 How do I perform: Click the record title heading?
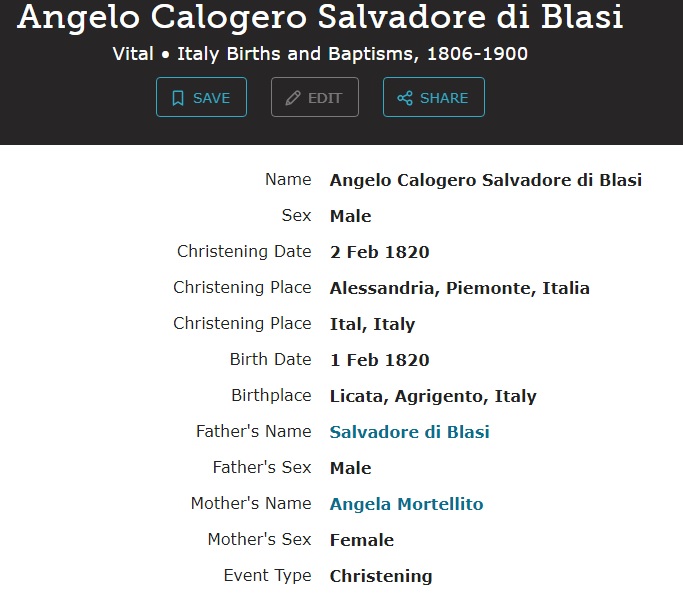point(320,17)
